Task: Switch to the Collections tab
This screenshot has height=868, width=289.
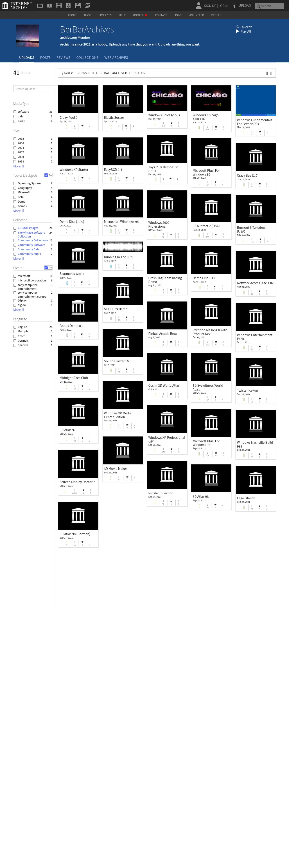Action: (87, 58)
